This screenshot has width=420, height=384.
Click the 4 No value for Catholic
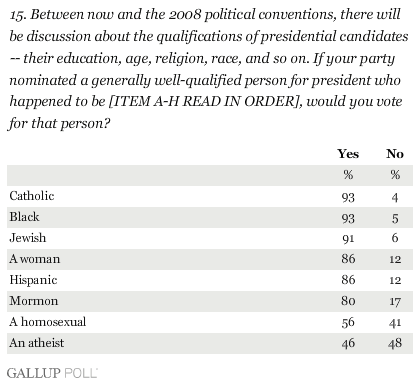[395, 197]
